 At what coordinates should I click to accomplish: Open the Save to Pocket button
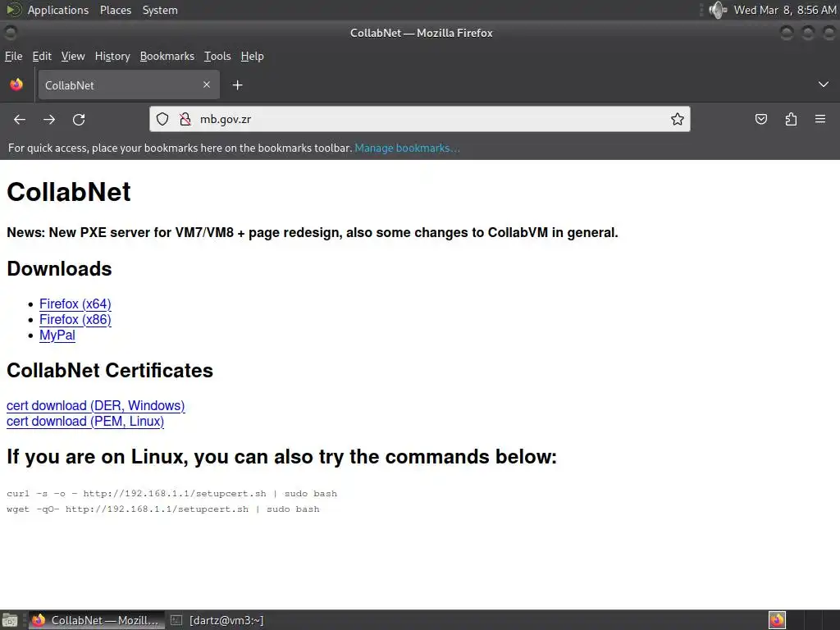pos(760,119)
